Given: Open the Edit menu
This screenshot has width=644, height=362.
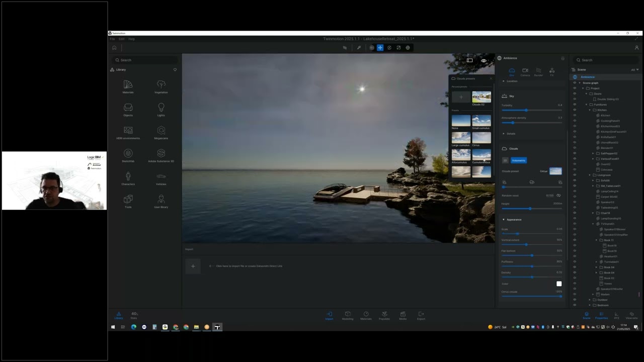Looking at the screenshot, I should [x=121, y=39].
